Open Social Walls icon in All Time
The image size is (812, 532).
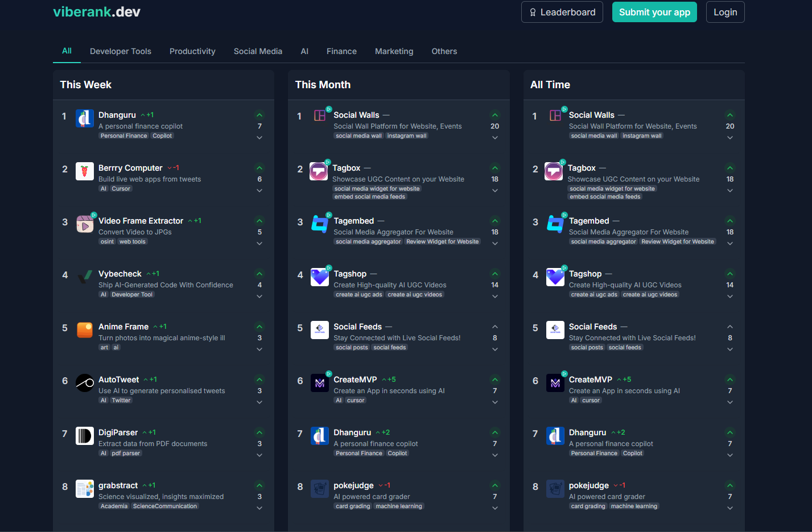(555, 116)
